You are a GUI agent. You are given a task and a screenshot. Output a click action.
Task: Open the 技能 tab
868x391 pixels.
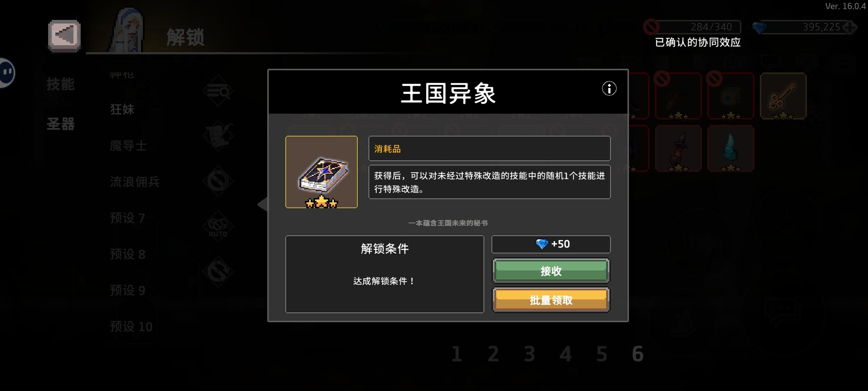click(60, 84)
